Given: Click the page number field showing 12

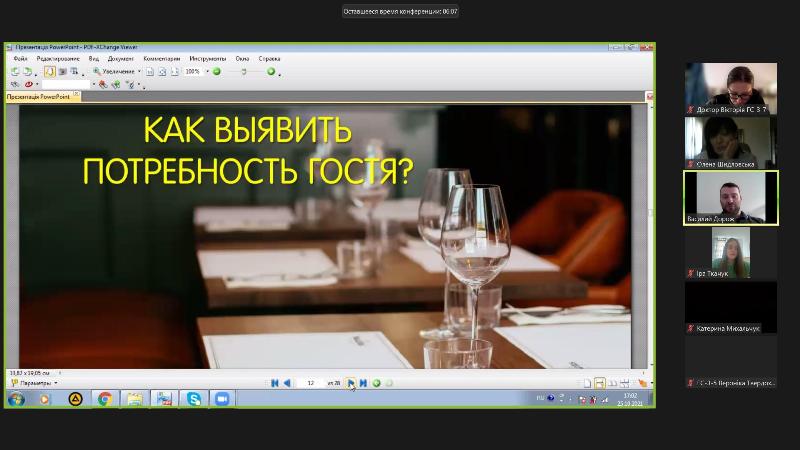Looking at the screenshot, I should (x=311, y=383).
